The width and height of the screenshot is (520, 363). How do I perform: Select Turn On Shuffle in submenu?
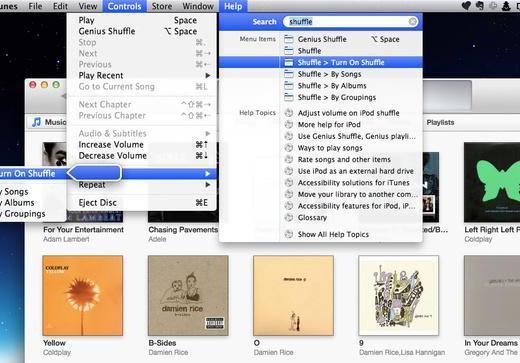click(x=32, y=174)
